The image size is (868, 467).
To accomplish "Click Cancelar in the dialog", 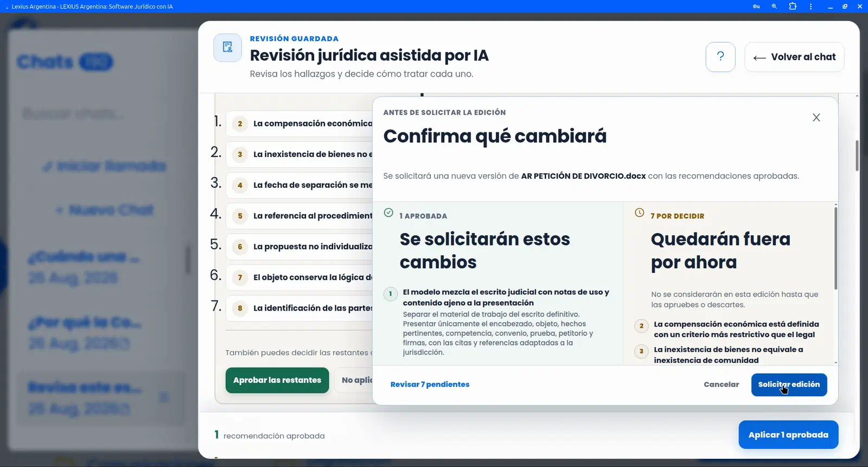I will [721, 384].
